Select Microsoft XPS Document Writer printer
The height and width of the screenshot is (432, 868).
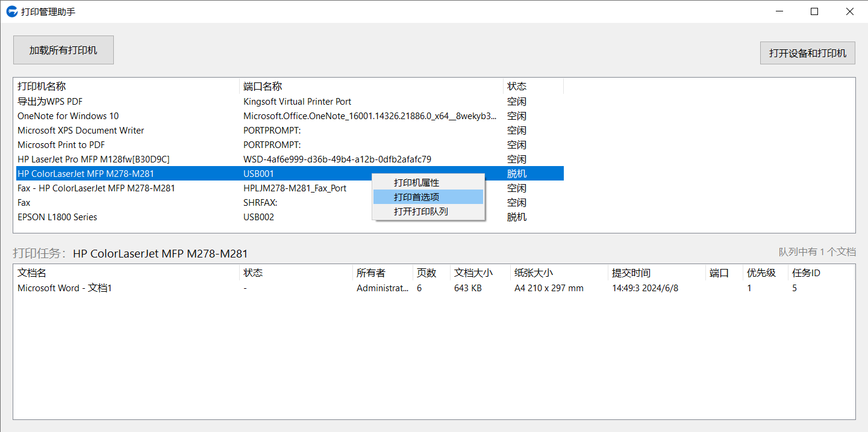point(289,131)
